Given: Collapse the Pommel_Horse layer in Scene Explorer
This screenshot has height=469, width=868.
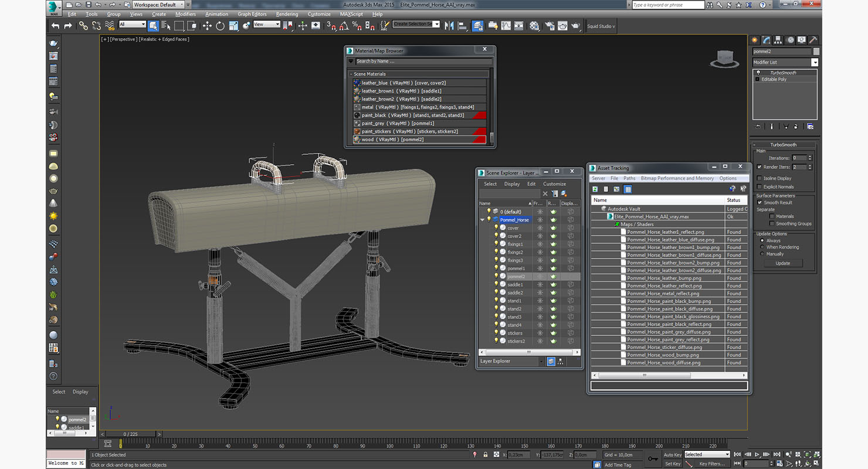Looking at the screenshot, I should [x=482, y=220].
